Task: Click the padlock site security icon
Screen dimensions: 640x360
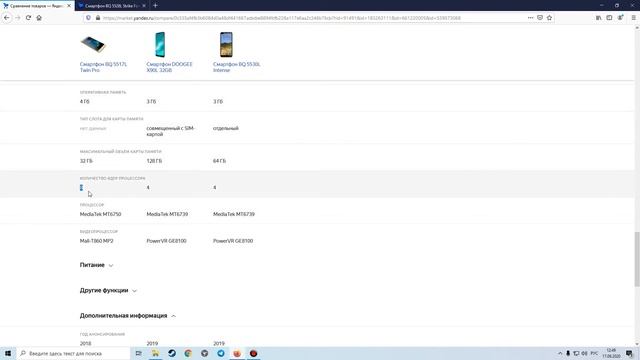Action: coord(98,18)
